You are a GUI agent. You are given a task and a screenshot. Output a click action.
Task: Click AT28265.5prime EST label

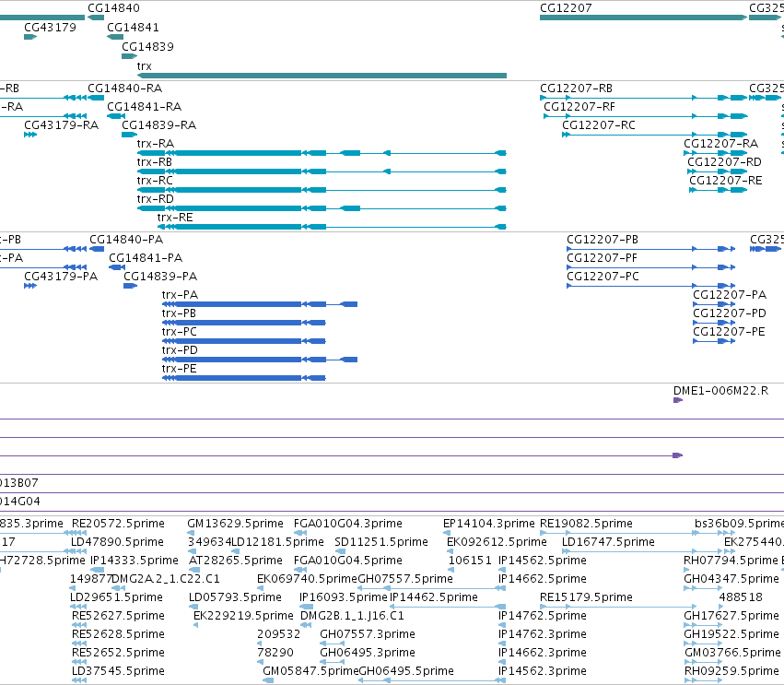(236, 561)
